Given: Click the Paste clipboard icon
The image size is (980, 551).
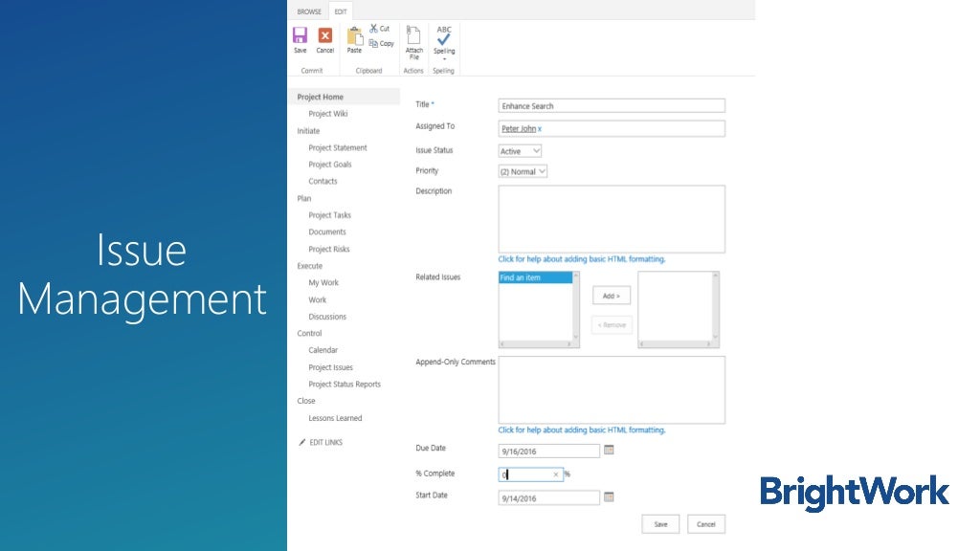Looking at the screenshot, I should [x=354, y=35].
